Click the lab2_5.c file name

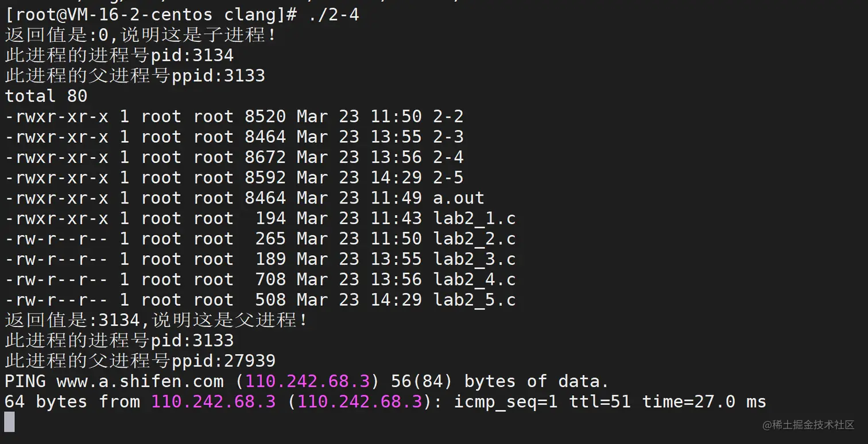click(x=474, y=300)
